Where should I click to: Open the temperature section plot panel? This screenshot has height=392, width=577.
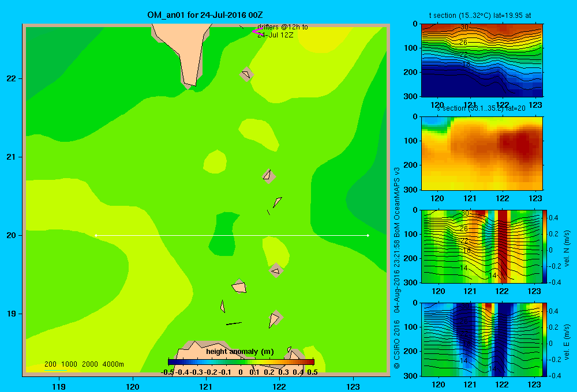tap(482, 61)
